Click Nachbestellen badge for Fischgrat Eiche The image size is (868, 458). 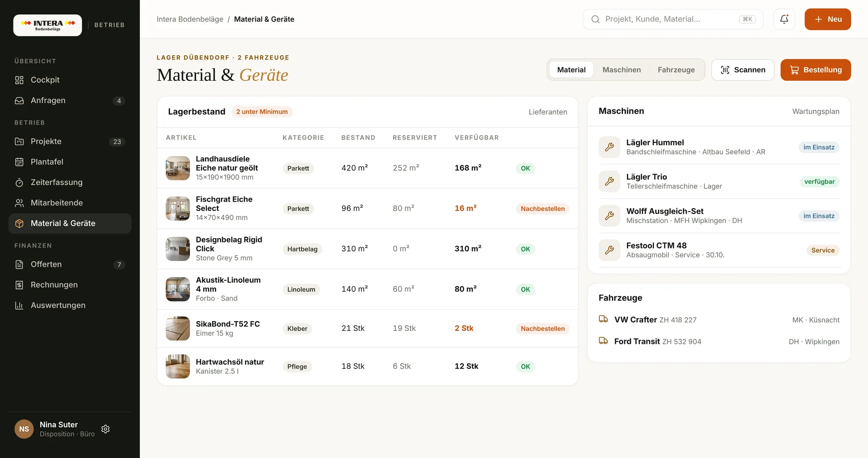coord(542,209)
